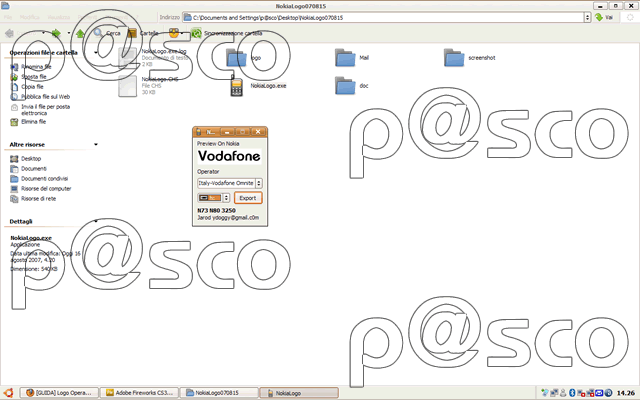The width and height of the screenshot is (640, 400).
Task: Open Documenti under Altre risorse
Action: click(x=29, y=169)
